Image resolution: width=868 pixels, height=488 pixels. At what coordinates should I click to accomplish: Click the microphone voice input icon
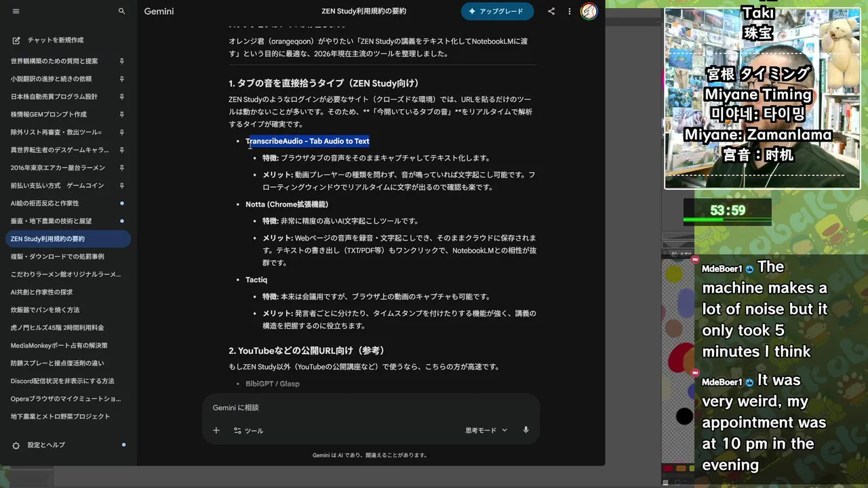pyautogui.click(x=526, y=430)
